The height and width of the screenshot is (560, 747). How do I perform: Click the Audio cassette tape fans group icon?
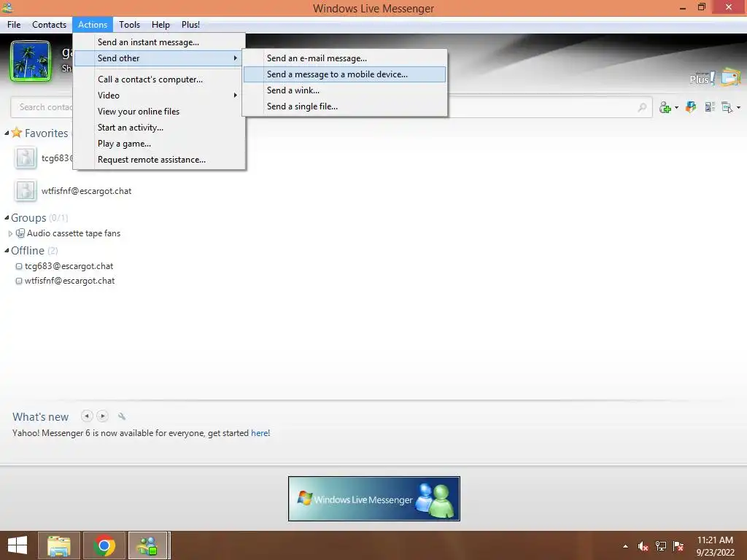tap(20, 233)
